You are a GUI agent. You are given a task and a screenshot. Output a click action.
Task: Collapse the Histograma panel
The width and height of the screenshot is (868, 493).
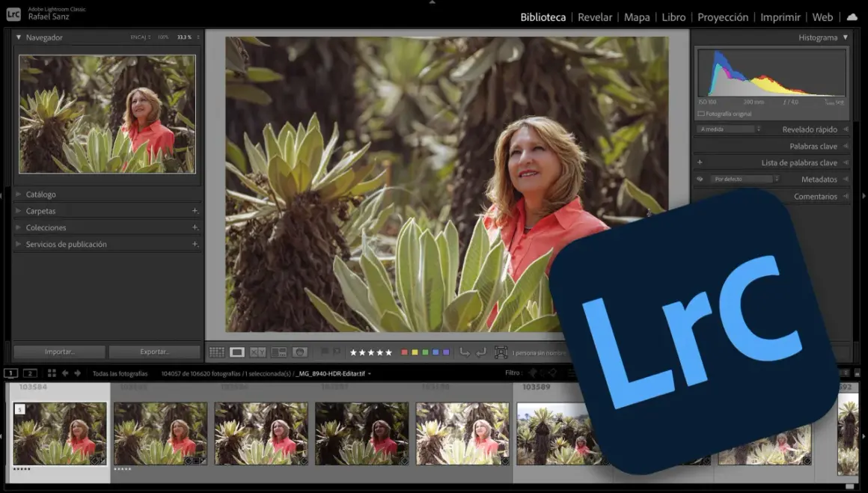[846, 37]
